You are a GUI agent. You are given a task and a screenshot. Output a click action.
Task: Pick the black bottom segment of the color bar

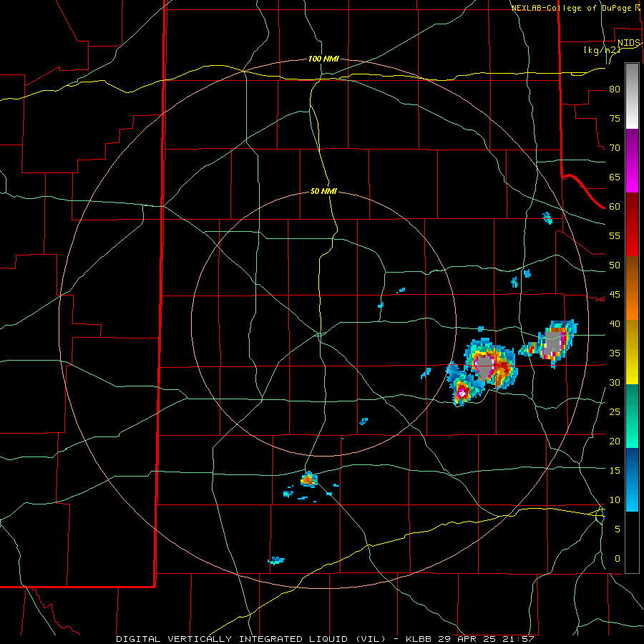point(632,542)
